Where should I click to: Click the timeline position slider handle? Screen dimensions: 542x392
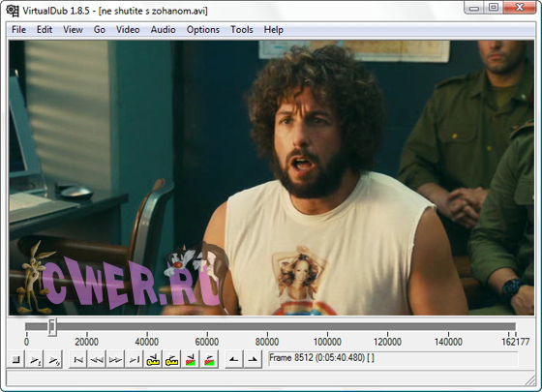52,327
